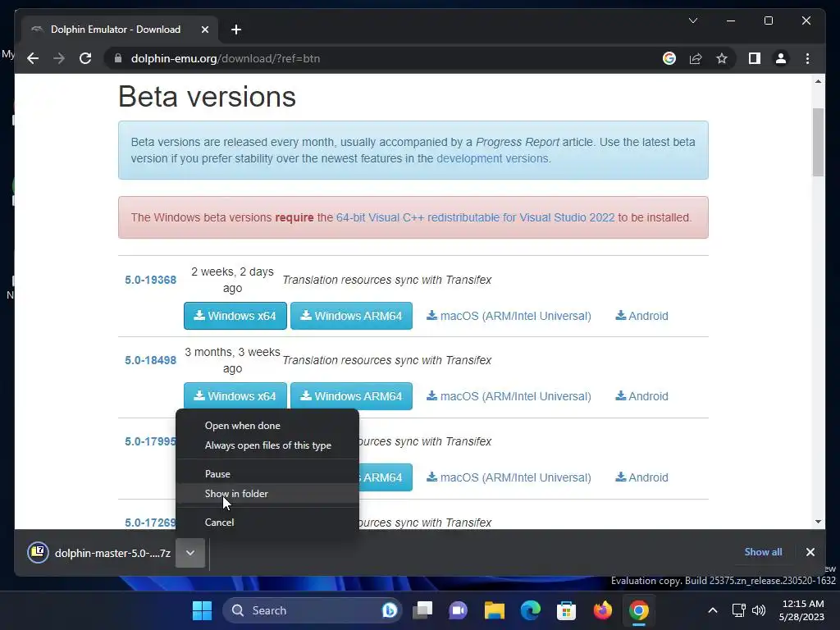Download Windows x64 for 5.0-18498

tap(235, 396)
